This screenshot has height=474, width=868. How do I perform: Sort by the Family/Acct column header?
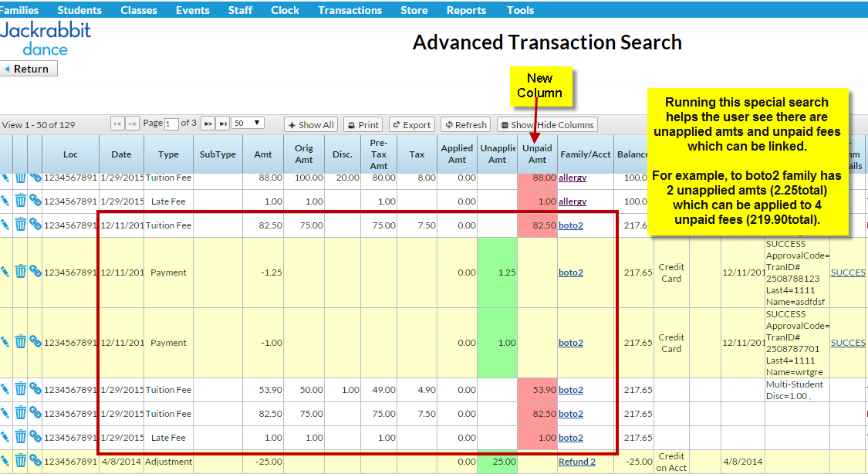point(585,154)
